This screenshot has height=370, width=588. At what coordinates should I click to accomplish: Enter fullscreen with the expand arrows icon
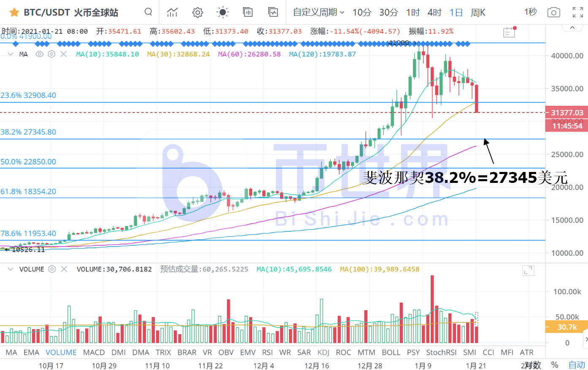pos(577,12)
